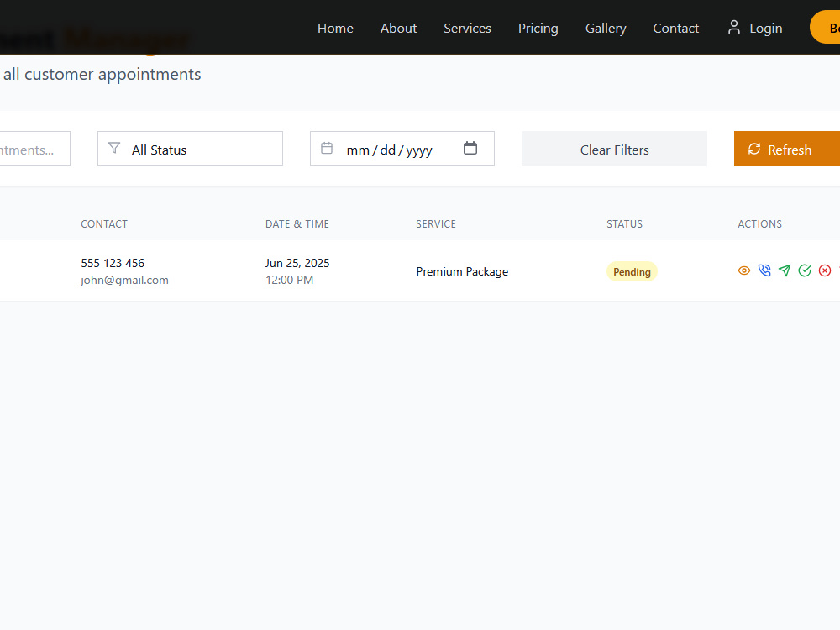
Task: Open the Pricing page
Action: pos(538,28)
